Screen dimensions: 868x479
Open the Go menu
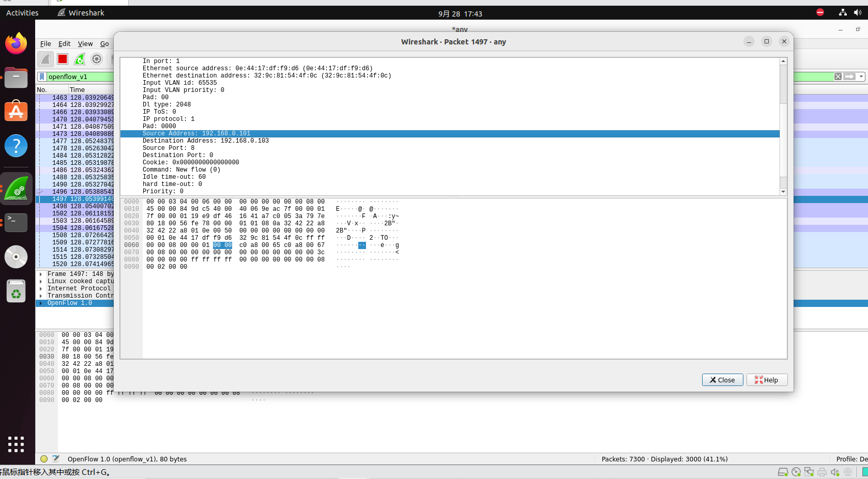pos(104,44)
